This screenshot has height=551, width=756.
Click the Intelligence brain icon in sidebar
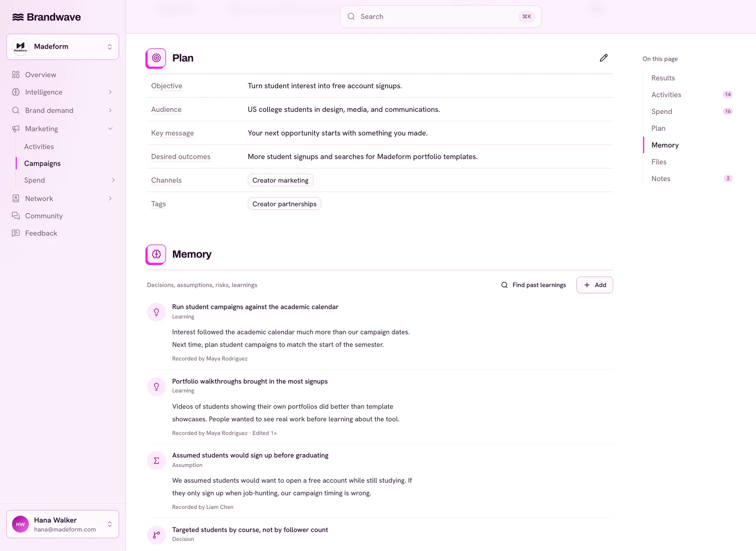point(16,92)
